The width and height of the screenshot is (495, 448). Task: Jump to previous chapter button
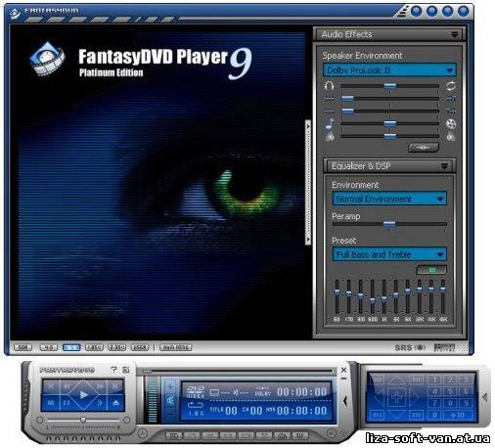pyautogui.click(x=51, y=386)
